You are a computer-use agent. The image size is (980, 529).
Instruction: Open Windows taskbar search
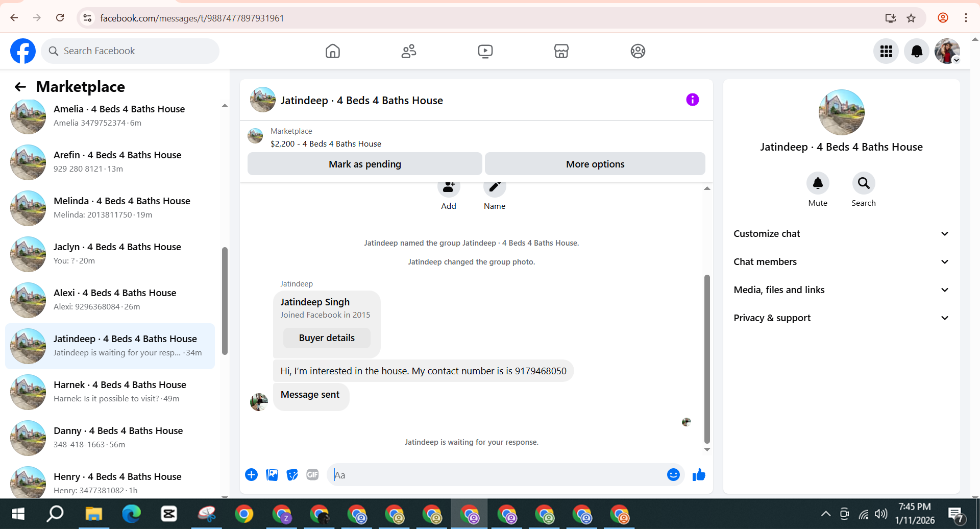point(55,514)
